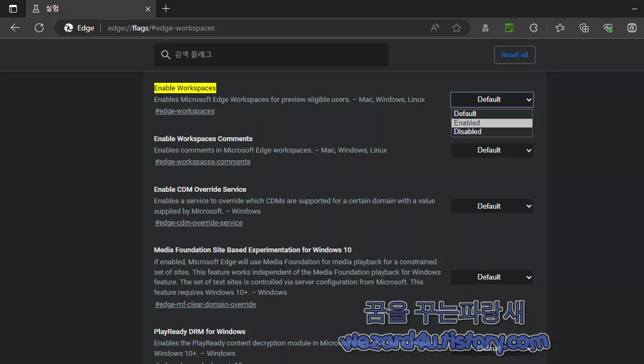Open the Favorites list icon
The image size is (644, 364).
[560, 27]
